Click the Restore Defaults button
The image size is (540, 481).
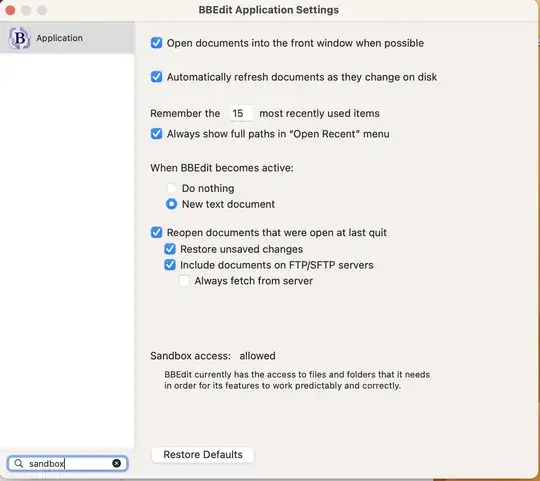(203, 454)
